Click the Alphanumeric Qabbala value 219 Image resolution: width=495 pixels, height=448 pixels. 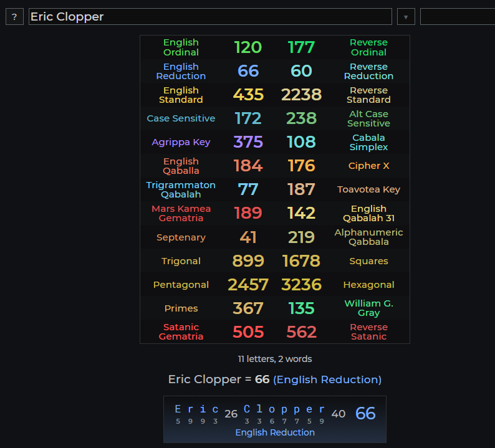point(301,237)
